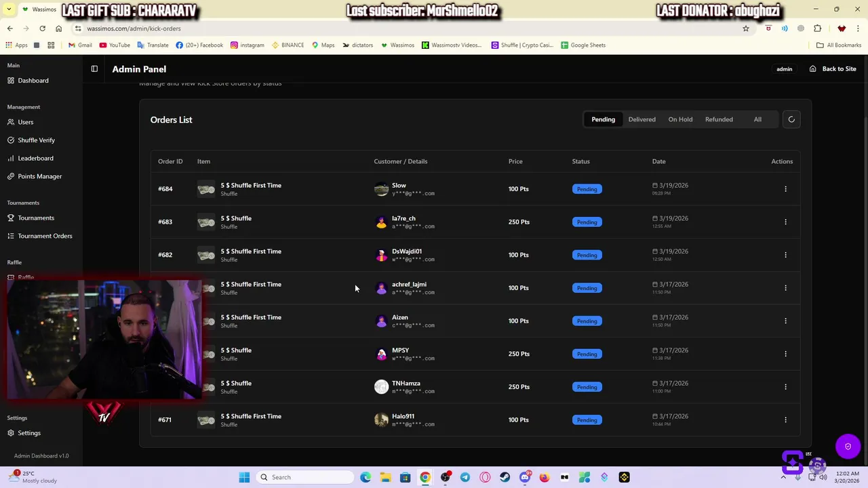Open actions menu for TNHamza's order
This screenshot has width=868, height=488.
tap(785, 387)
